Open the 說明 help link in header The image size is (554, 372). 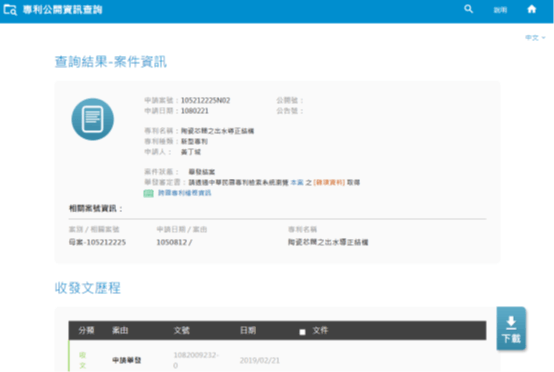pyautogui.click(x=500, y=10)
